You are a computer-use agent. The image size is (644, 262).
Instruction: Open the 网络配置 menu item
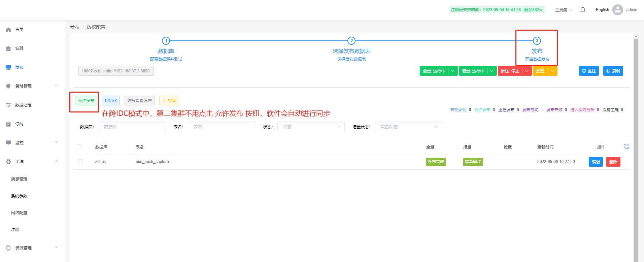pos(19,213)
